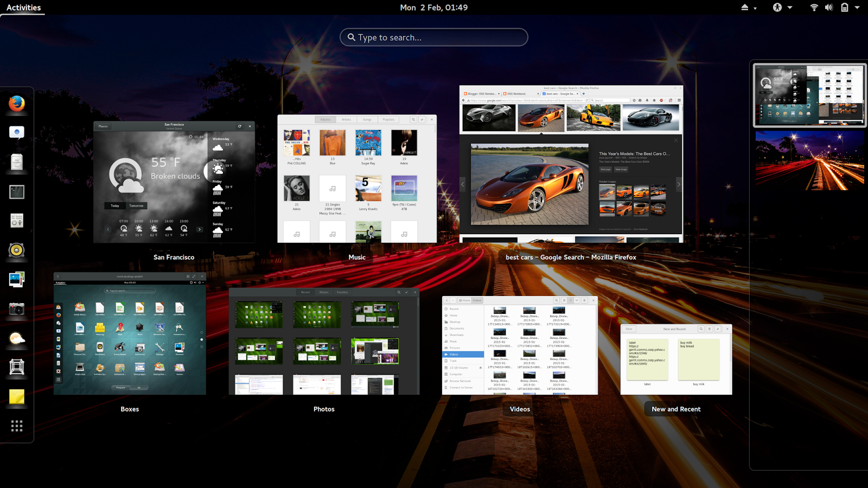
Task: Click the speaker audio app icon in dock
Action: (16, 251)
